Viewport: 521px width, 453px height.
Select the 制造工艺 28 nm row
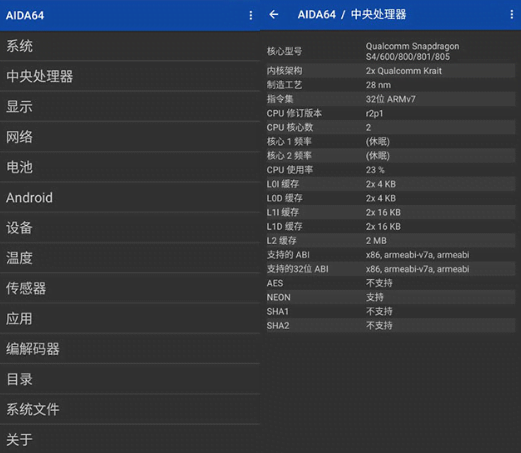(x=390, y=85)
